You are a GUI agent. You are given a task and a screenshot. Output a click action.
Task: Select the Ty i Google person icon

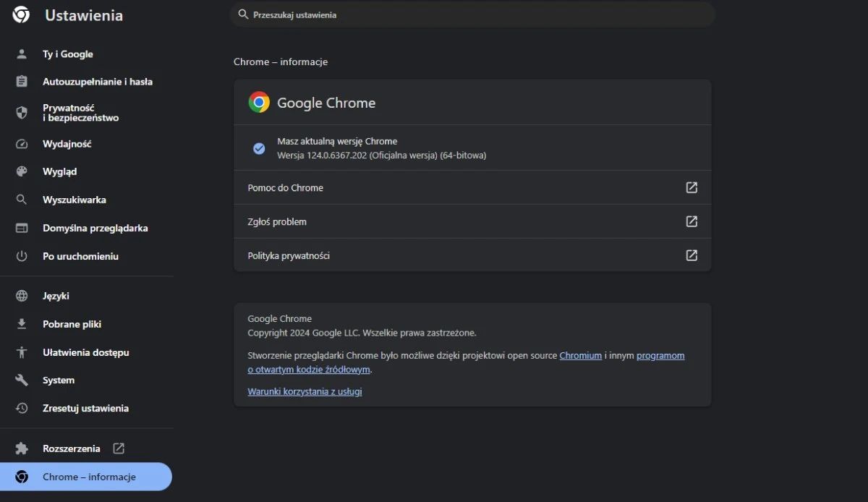point(21,54)
